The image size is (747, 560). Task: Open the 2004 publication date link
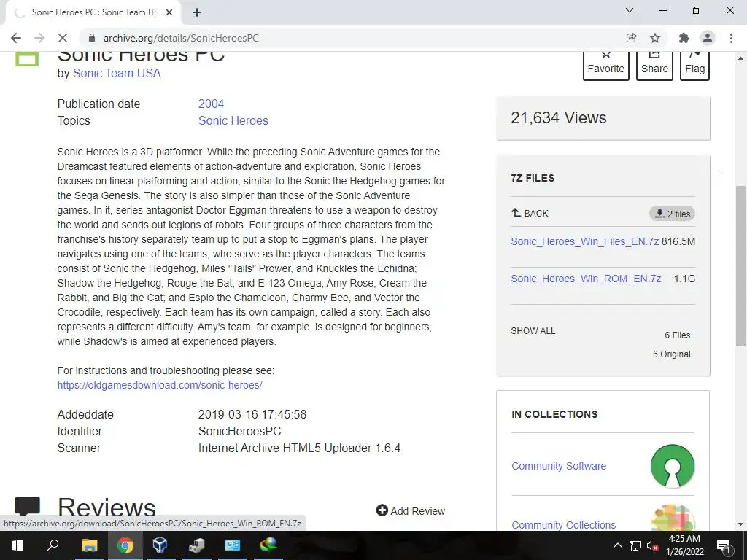point(211,104)
